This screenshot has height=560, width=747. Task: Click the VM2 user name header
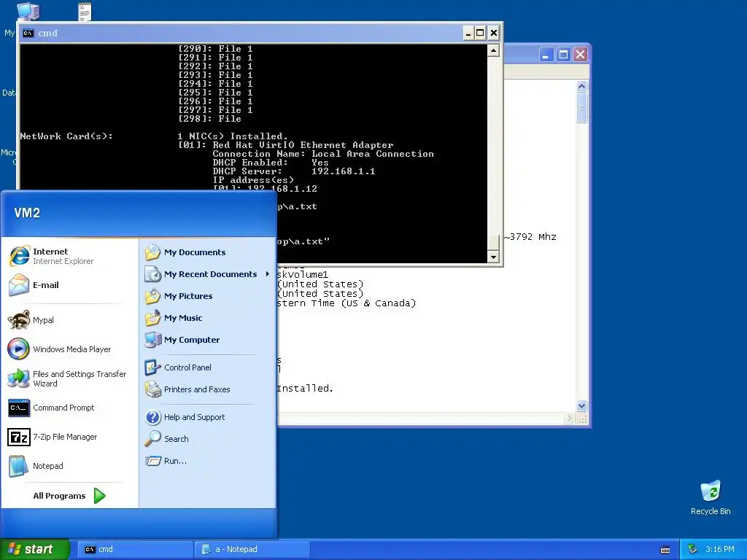(27, 213)
